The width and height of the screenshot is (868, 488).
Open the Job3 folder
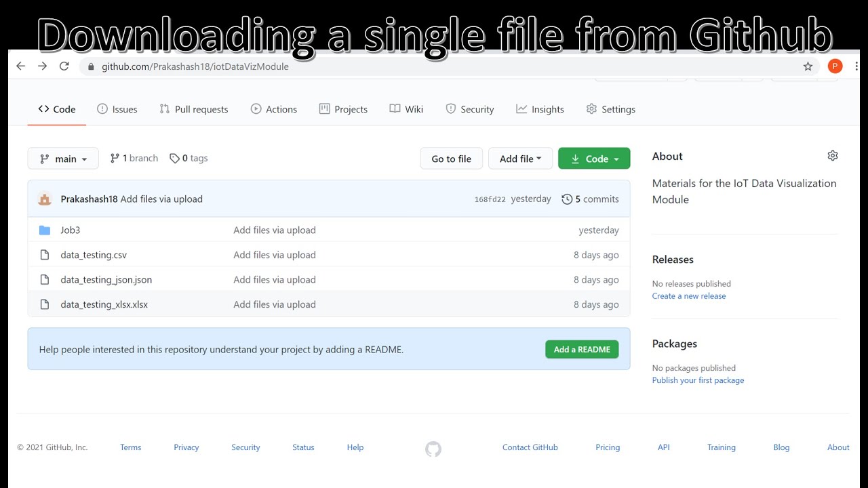pyautogui.click(x=71, y=230)
